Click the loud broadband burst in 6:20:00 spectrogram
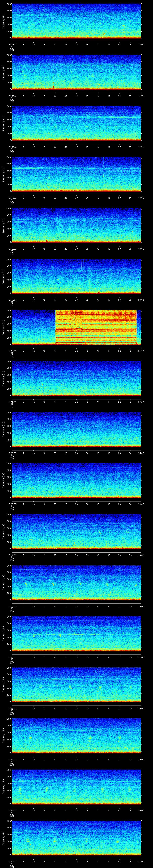153x868 pixels. pos(96,327)
